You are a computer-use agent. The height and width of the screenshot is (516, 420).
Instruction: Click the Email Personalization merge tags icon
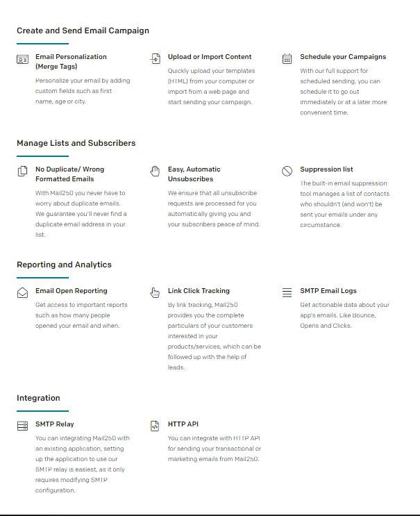click(x=22, y=59)
